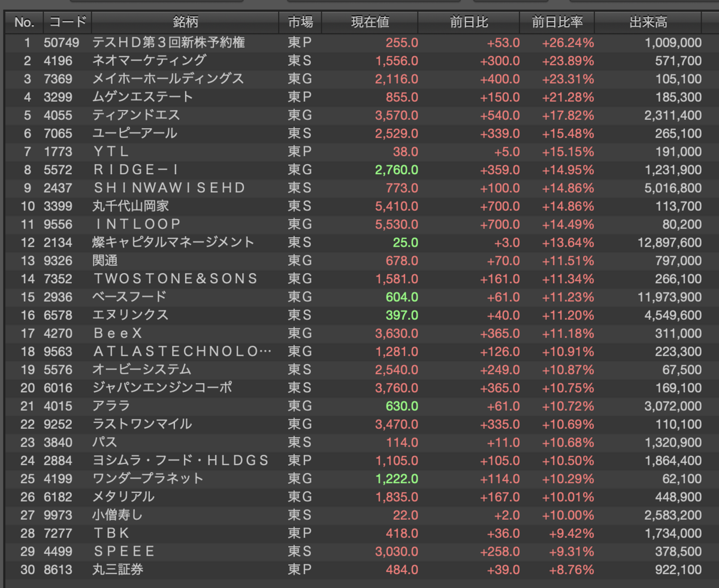Image resolution: width=719 pixels, height=588 pixels.
Task: Sort by the 銘柄 column header
Action: 185,23
